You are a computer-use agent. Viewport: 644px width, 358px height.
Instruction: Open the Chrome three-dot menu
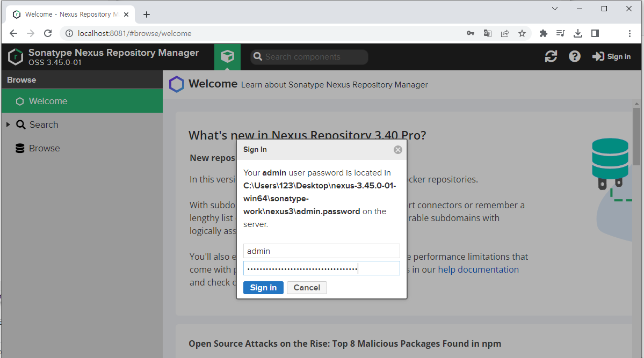tap(629, 33)
